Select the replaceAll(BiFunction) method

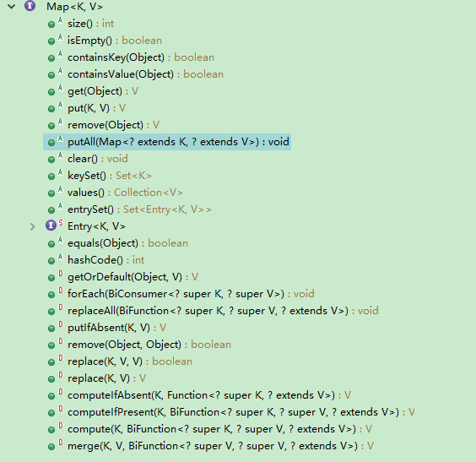tap(223, 311)
